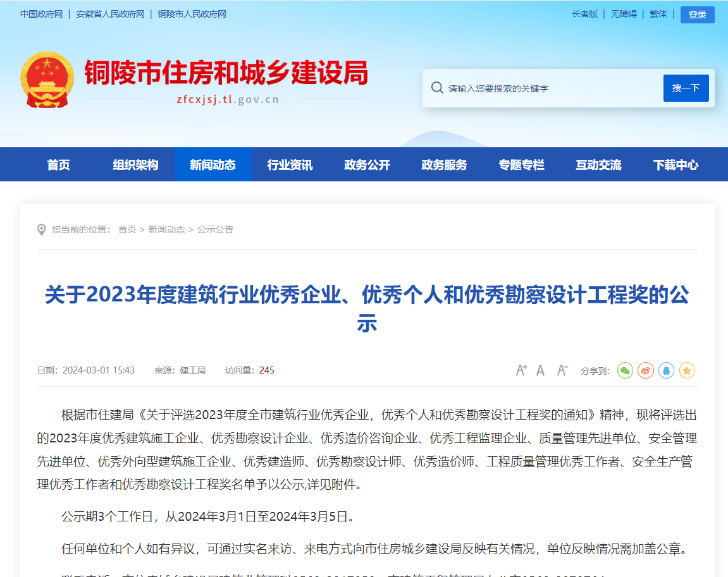
Task: Click the national emblem logo
Action: point(47,80)
